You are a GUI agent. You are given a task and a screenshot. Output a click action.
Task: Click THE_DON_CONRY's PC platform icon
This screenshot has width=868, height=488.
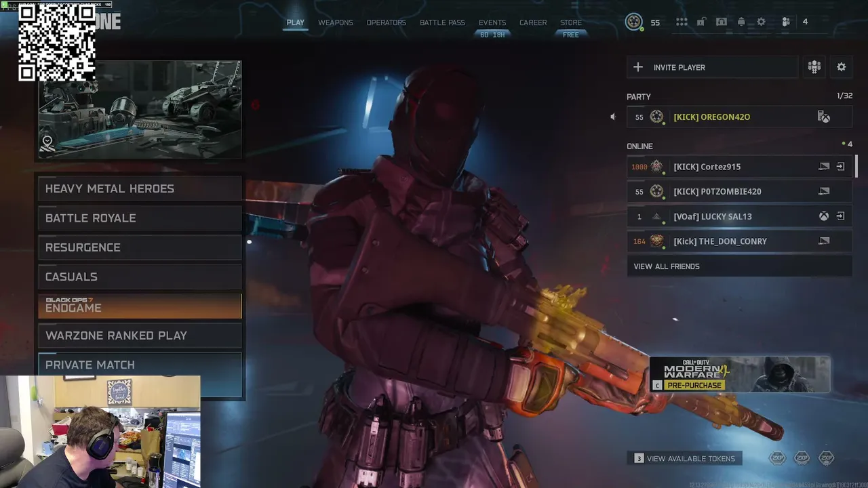(x=824, y=241)
